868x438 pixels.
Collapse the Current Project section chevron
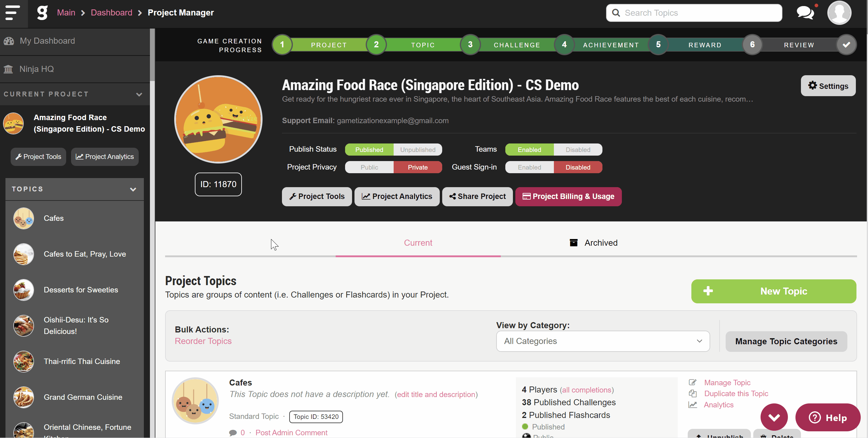(x=139, y=95)
